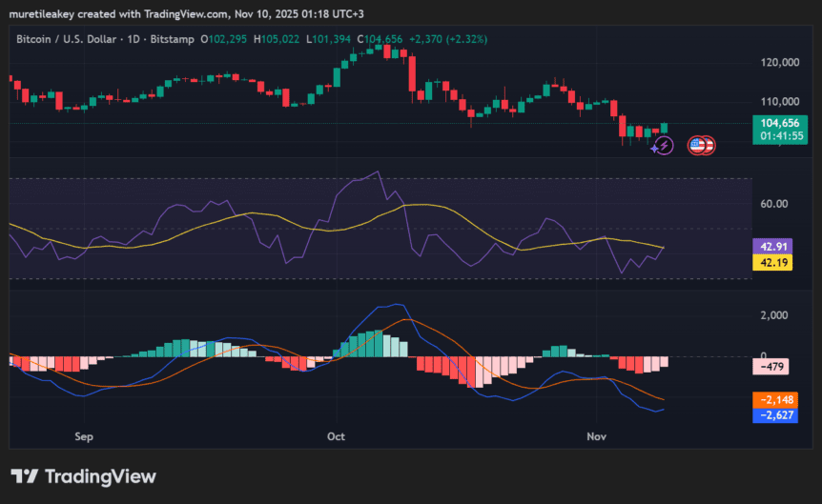Image resolution: width=822 pixels, height=504 pixels.
Task: Click the -479 MACD histogram label
Action: click(771, 367)
